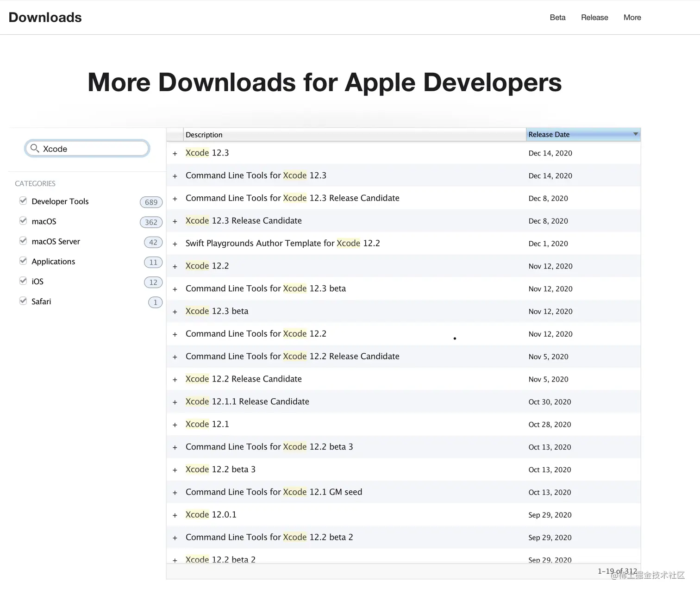Select the macOS Server category label

pos(56,241)
